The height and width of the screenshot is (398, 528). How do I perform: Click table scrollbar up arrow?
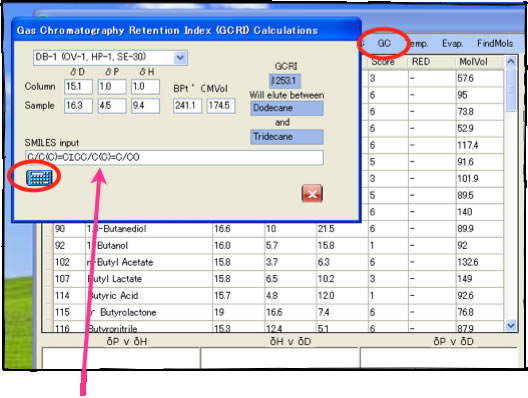[x=511, y=62]
